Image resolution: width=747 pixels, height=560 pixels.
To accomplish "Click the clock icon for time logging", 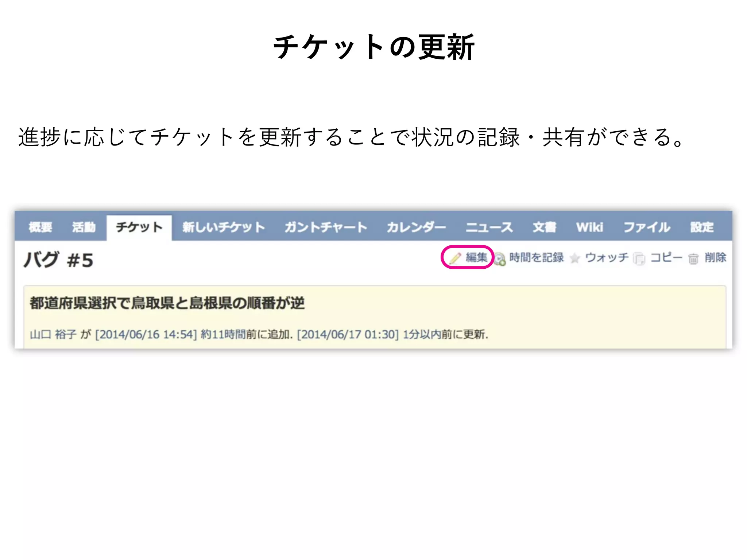I will (x=500, y=259).
